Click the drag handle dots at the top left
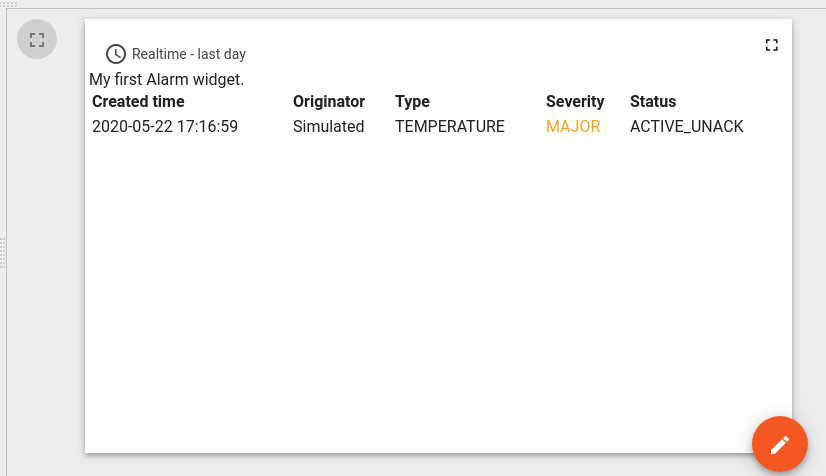This screenshot has width=826, height=476. tap(9, 4)
